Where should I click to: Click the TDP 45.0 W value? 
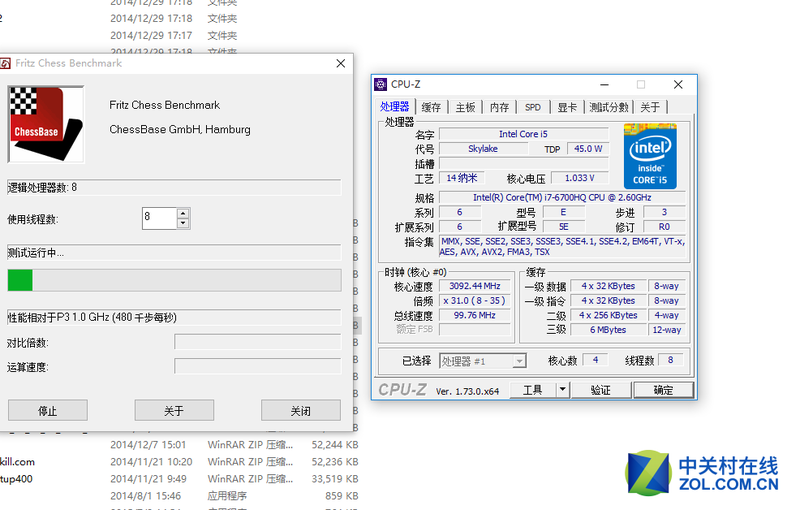pyautogui.click(x=588, y=149)
